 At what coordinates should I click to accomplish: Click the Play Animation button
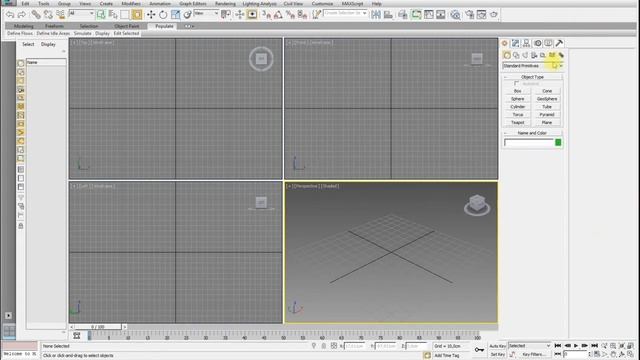tap(576, 346)
